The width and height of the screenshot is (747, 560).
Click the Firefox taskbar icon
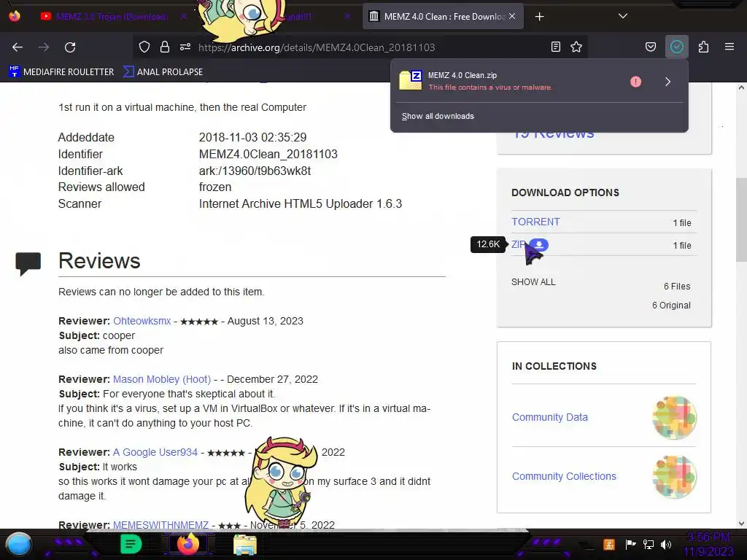[188, 544]
